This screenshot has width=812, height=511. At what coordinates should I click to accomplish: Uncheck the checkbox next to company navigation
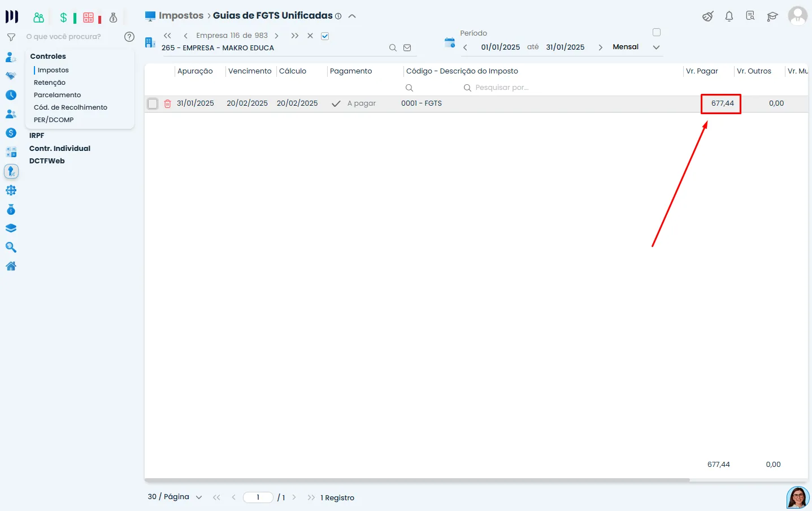click(325, 36)
